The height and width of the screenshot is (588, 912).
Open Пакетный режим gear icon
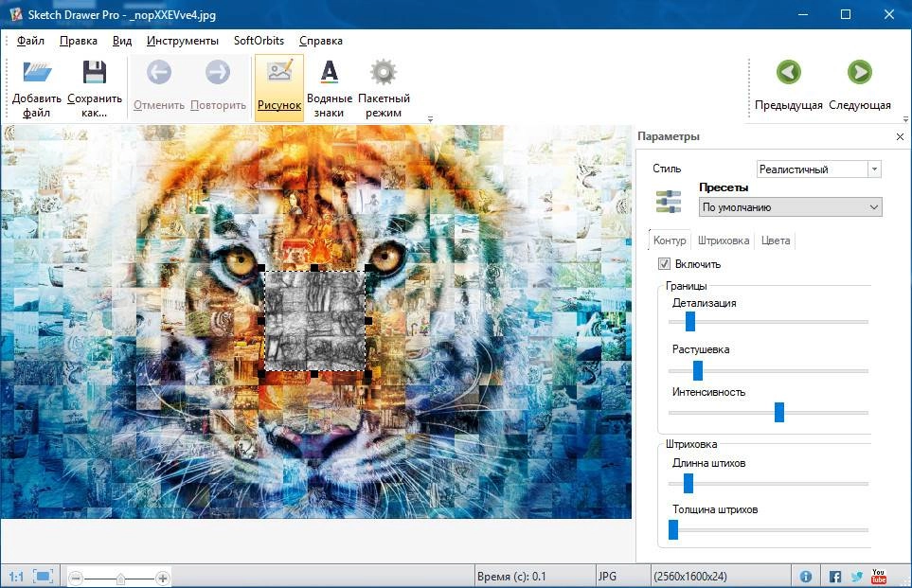pos(384,73)
